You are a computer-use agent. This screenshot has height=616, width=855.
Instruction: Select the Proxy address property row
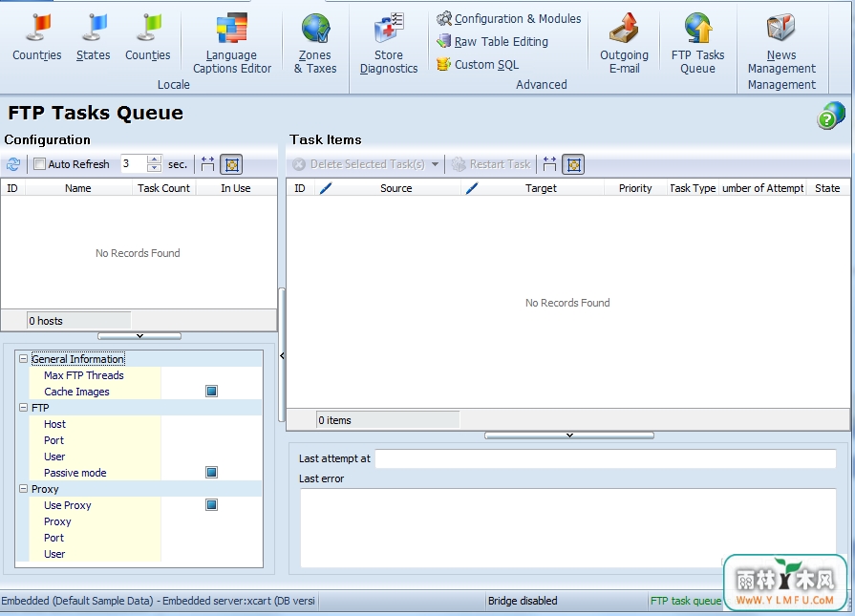click(145, 521)
